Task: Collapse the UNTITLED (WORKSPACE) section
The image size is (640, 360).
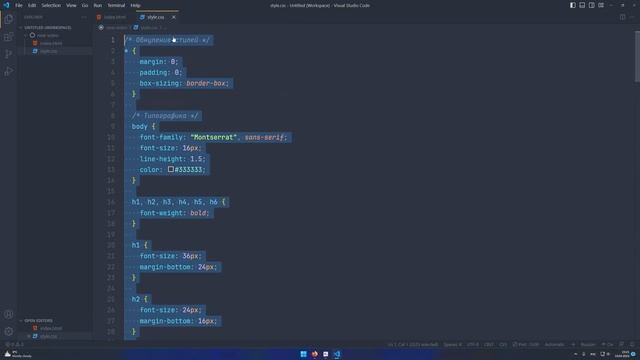Action: pos(47,27)
